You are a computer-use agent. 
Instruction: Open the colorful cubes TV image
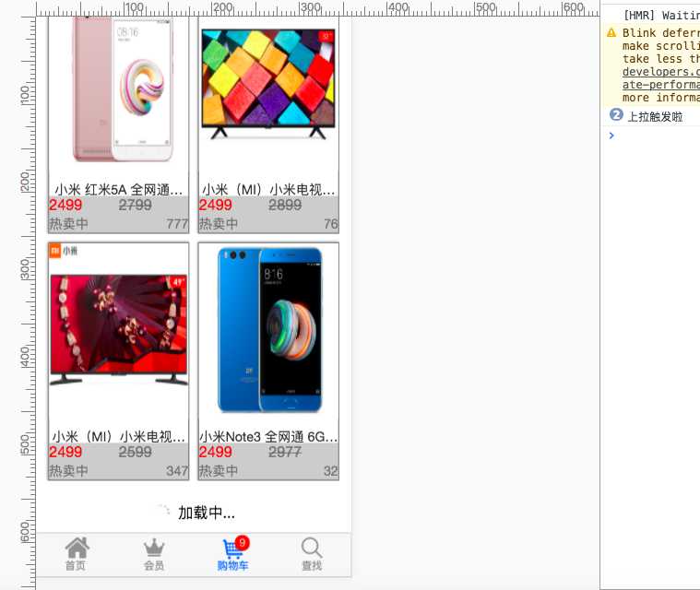coord(267,84)
